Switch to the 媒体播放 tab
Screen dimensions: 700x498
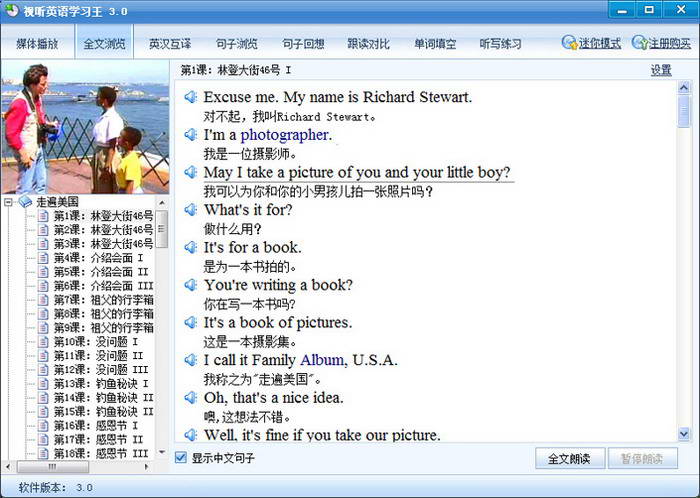[37, 44]
